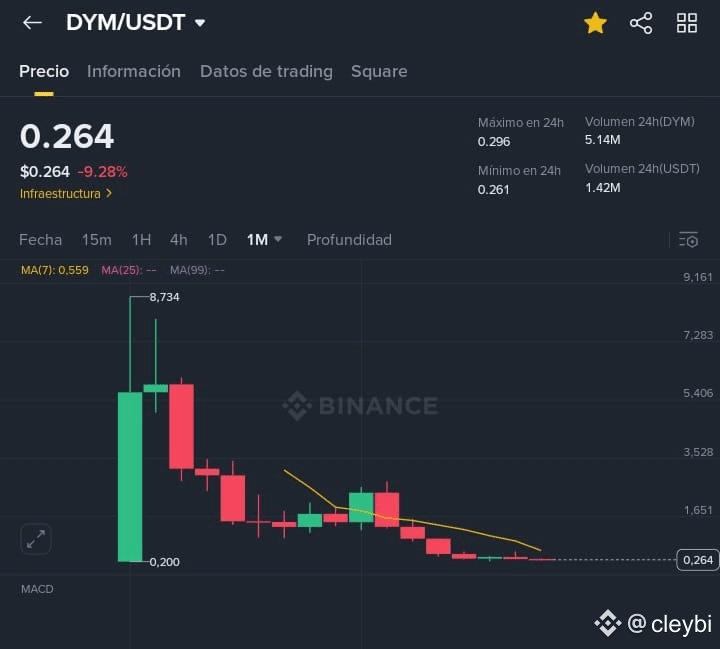Expand chart to fullscreen
Image resolution: width=720 pixels, height=649 pixels.
click(36, 539)
